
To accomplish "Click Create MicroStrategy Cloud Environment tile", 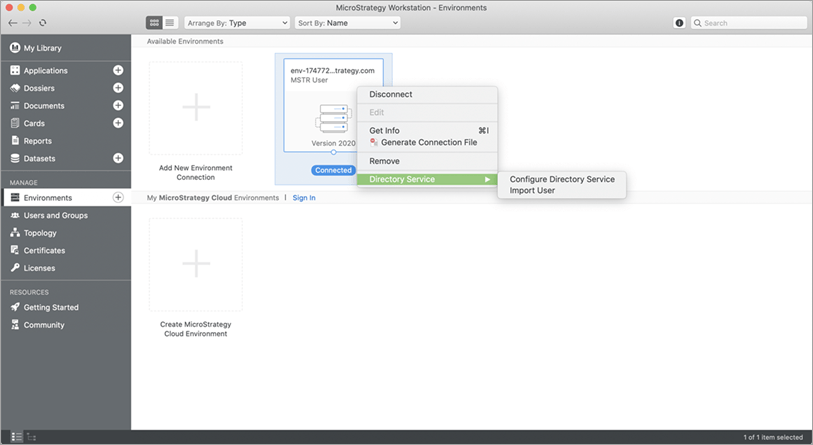I will click(x=196, y=265).
